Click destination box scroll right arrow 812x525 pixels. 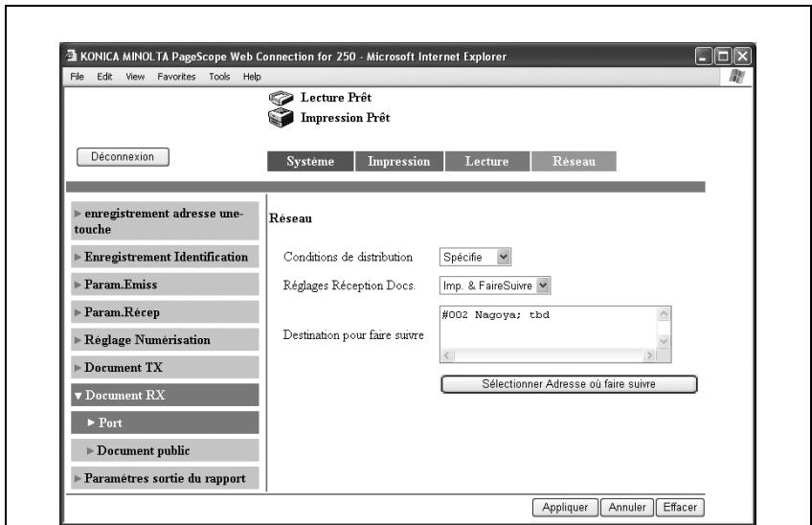click(649, 355)
